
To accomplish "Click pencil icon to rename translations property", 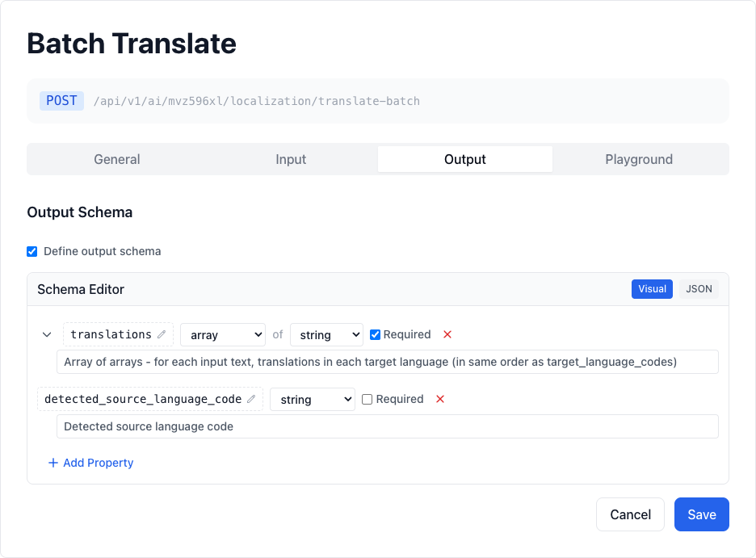I will tap(161, 334).
